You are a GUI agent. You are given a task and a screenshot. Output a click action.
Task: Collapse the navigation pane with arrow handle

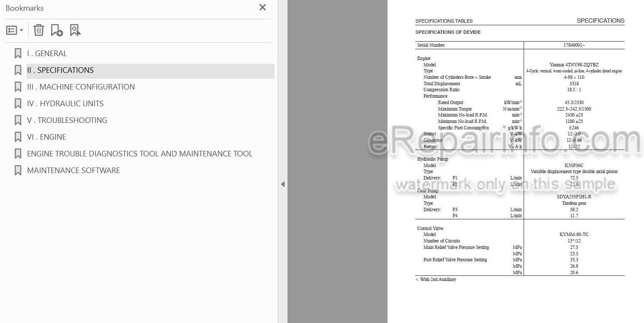(x=283, y=184)
